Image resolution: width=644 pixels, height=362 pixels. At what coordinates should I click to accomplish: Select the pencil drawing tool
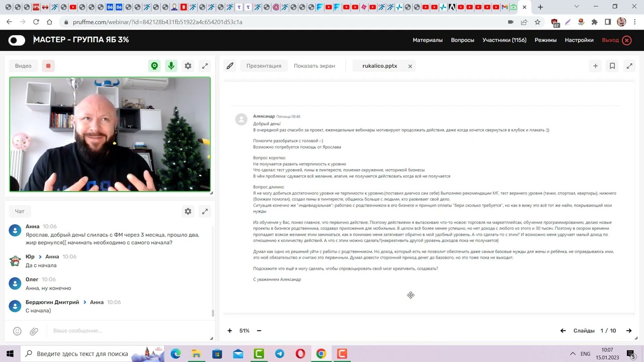(230, 66)
